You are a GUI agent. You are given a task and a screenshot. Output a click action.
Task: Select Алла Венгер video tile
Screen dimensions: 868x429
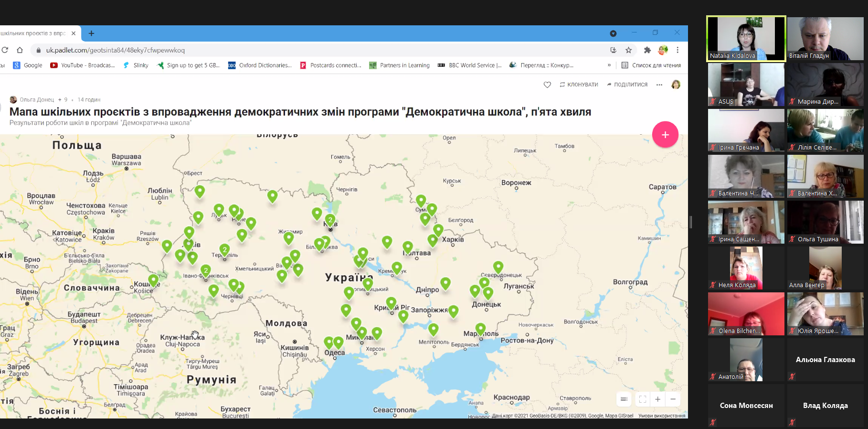[826, 268]
